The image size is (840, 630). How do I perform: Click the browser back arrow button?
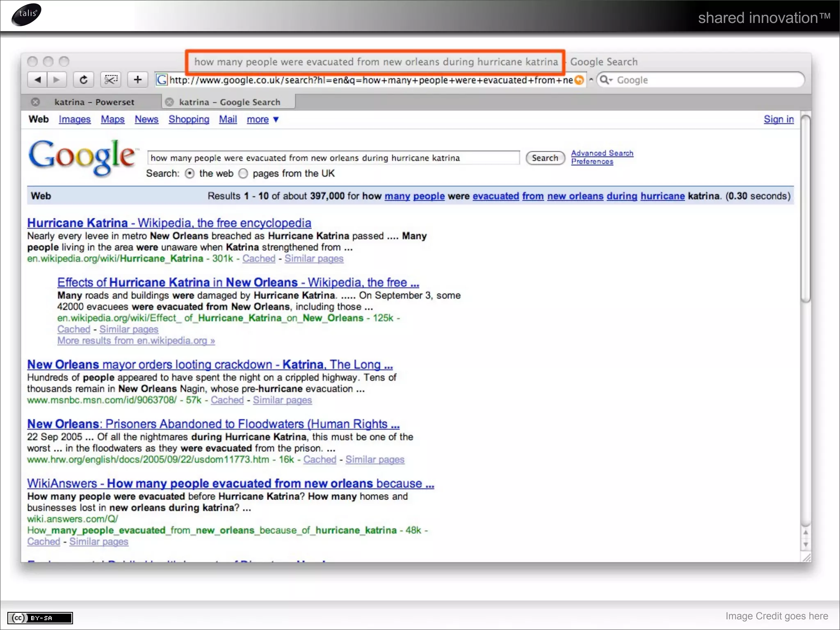click(37, 80)
